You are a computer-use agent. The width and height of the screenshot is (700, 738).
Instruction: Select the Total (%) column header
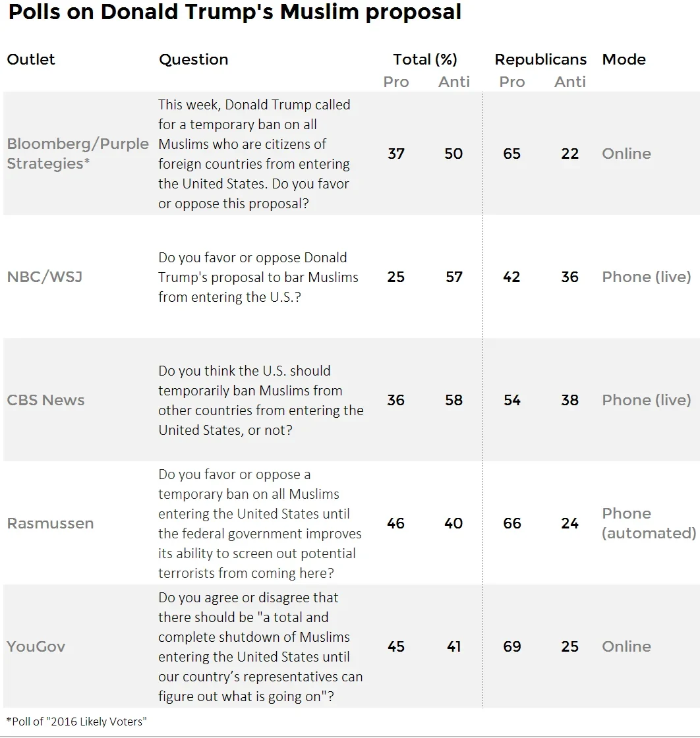(425, 59)
